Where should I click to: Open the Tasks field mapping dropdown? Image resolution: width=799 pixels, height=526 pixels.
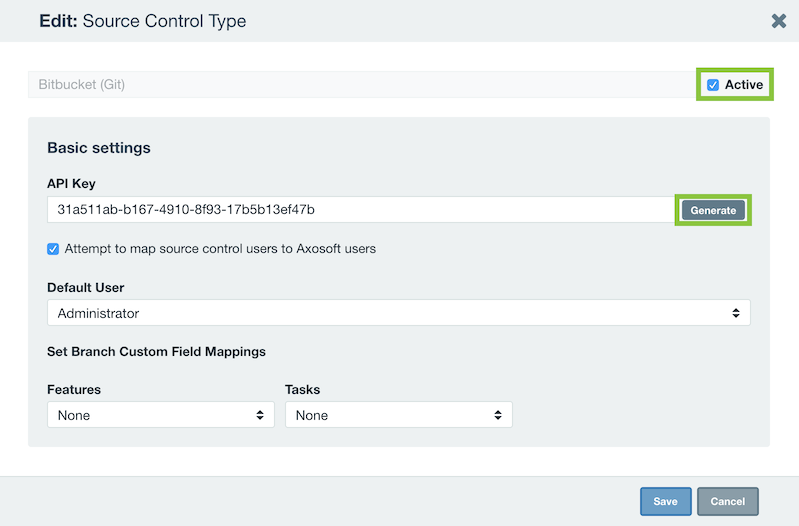point(398,414)
